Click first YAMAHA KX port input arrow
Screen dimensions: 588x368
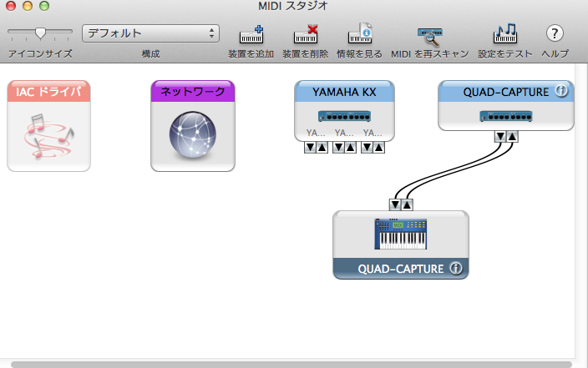pyautogui.click(x=310, y=147)
